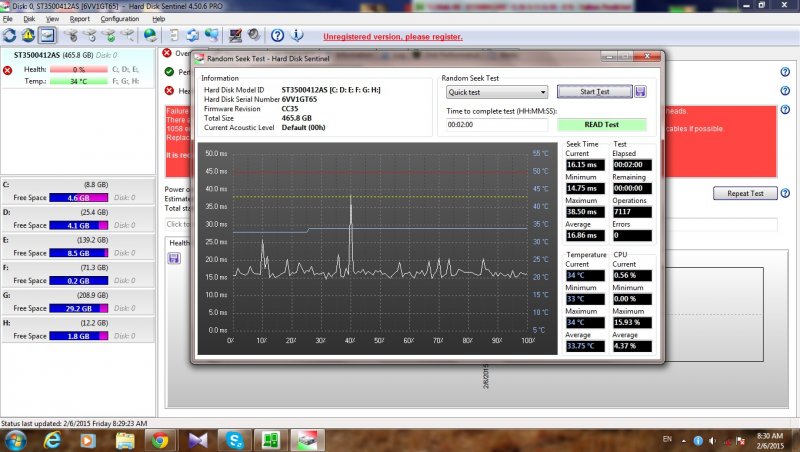Open Visual Studio from the taskbar
Screen dimensions: 800x452
[197, 440]
